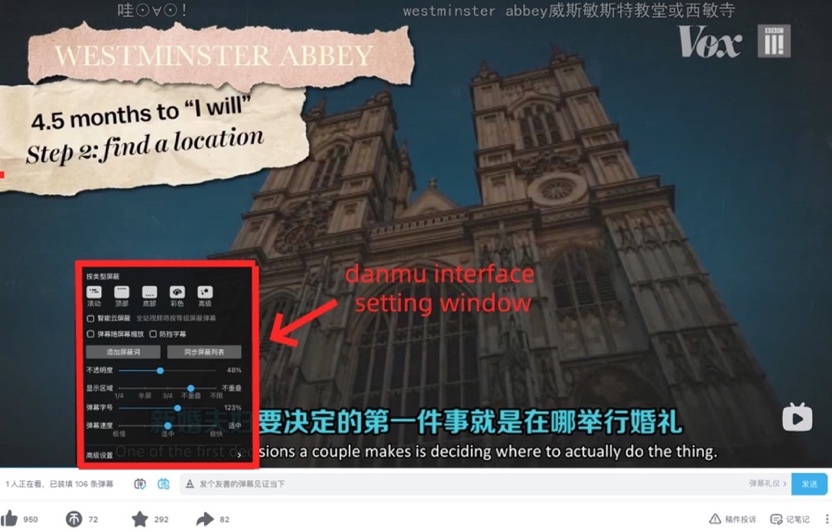Block bottom-position danmu type icon
832x532 pixels.
pyautogui.click(x=149, y=292)
